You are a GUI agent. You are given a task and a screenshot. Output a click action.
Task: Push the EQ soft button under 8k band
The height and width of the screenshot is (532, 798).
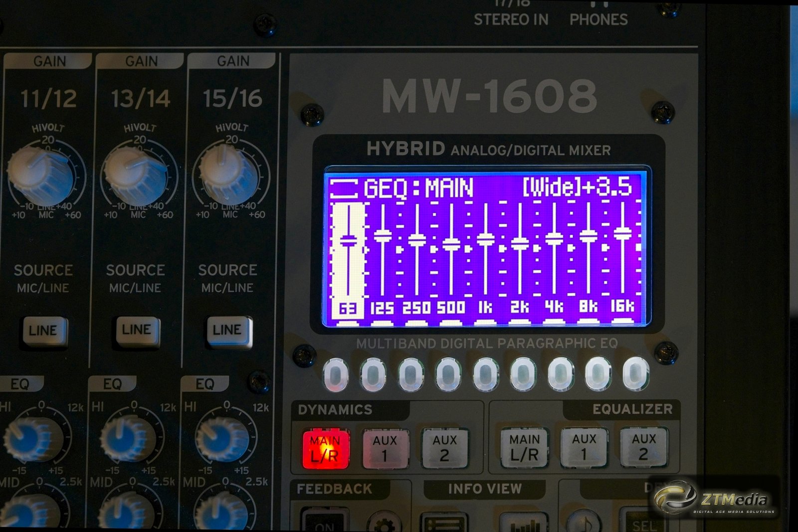[x=598, y=373]
